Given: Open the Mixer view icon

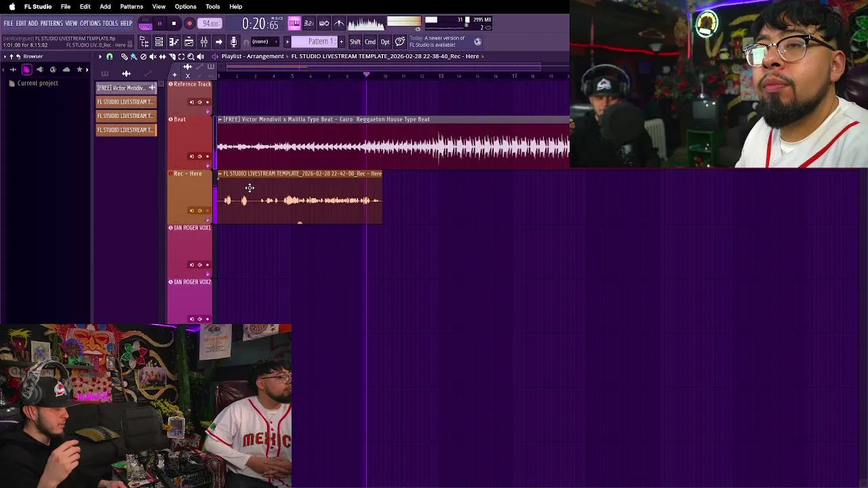Looking at the screenshot, I should pyautogui.click(x=203, y=42).
